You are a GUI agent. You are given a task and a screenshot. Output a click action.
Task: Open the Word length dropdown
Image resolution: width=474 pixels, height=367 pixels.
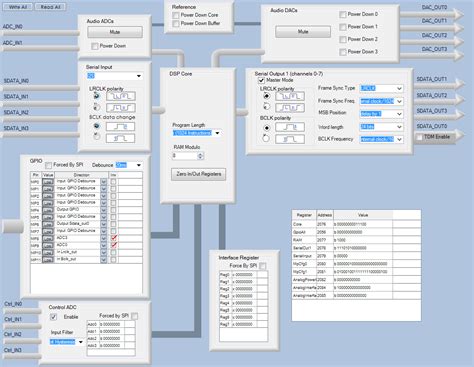399,127
